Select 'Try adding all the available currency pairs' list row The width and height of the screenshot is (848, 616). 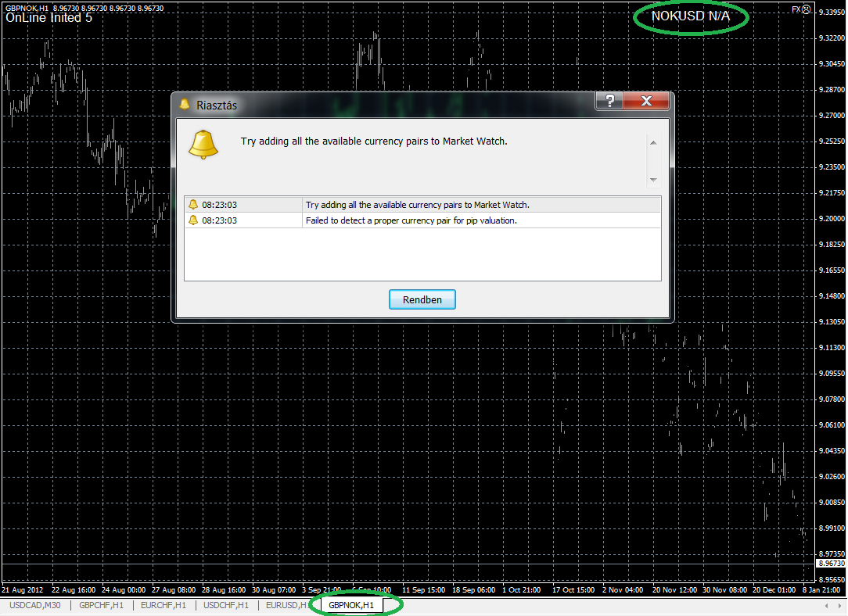[422, 205]
